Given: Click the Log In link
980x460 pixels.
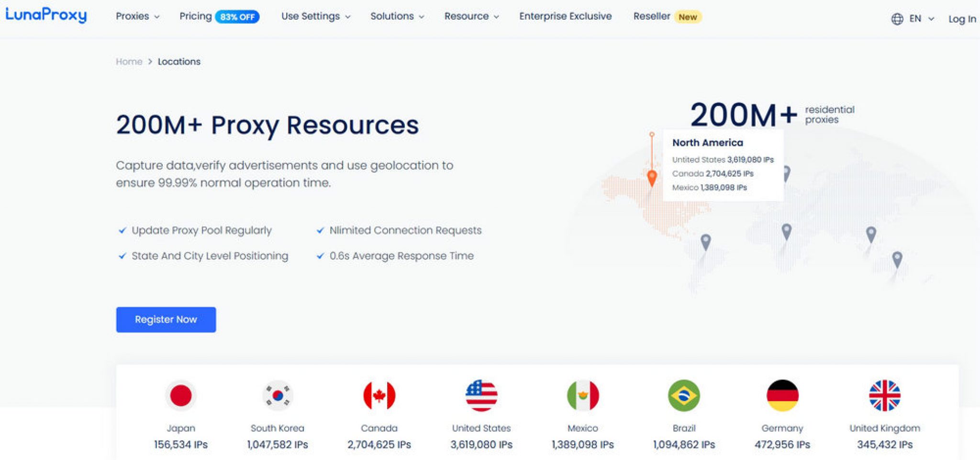Looking at the screenshot, I should (x=962, y=19).
